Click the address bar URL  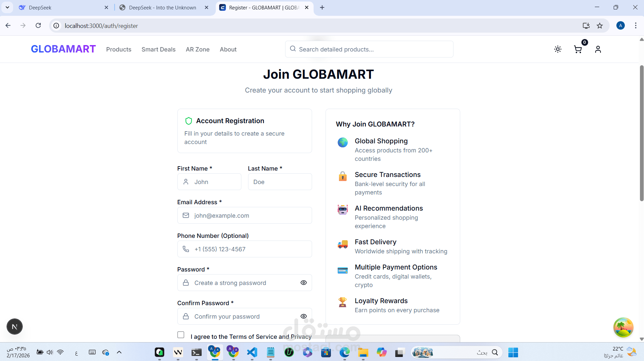tap(101, 26)
